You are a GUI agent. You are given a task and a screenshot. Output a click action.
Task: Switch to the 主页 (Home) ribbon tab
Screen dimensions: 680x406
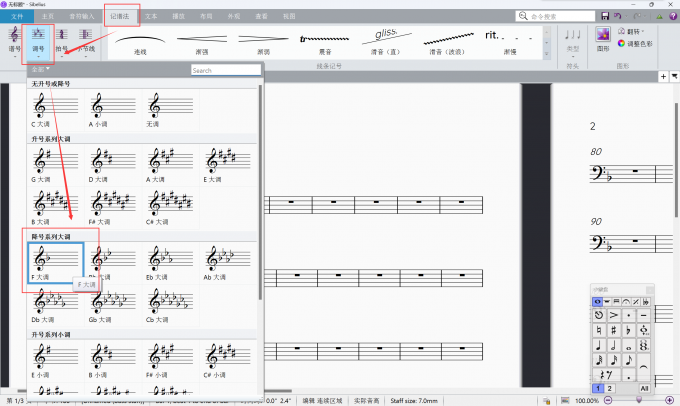48,16
